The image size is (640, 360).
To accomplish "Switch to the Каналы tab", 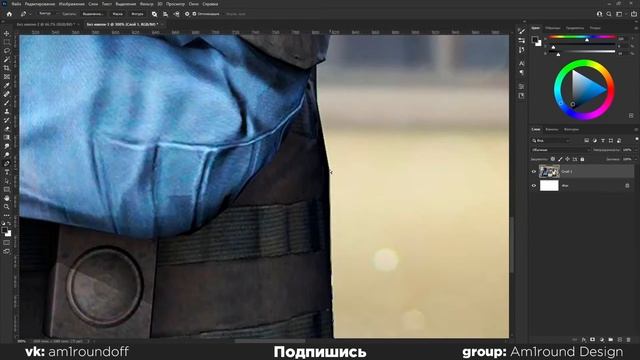I will pos(552,129).
